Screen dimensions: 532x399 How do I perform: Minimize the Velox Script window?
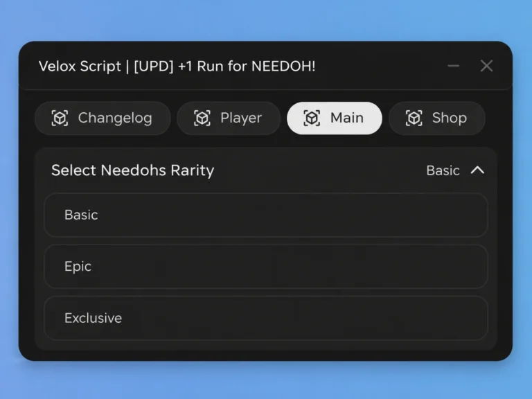pos(453,66)
